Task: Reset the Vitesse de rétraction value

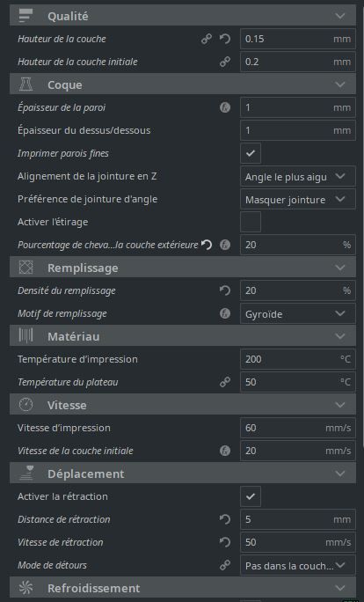Action: coord(225,542)
